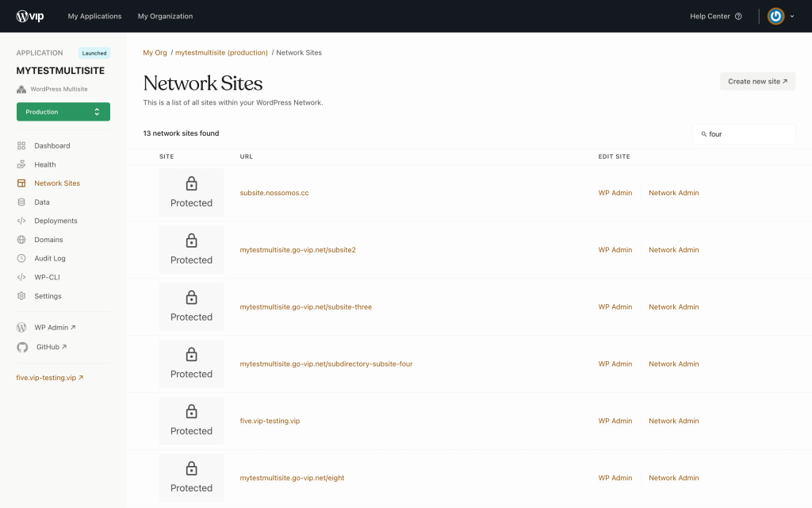Click the lock icon for five.vip-testing.vip row
Screen dimensions: 812x508
click(192, 412)
